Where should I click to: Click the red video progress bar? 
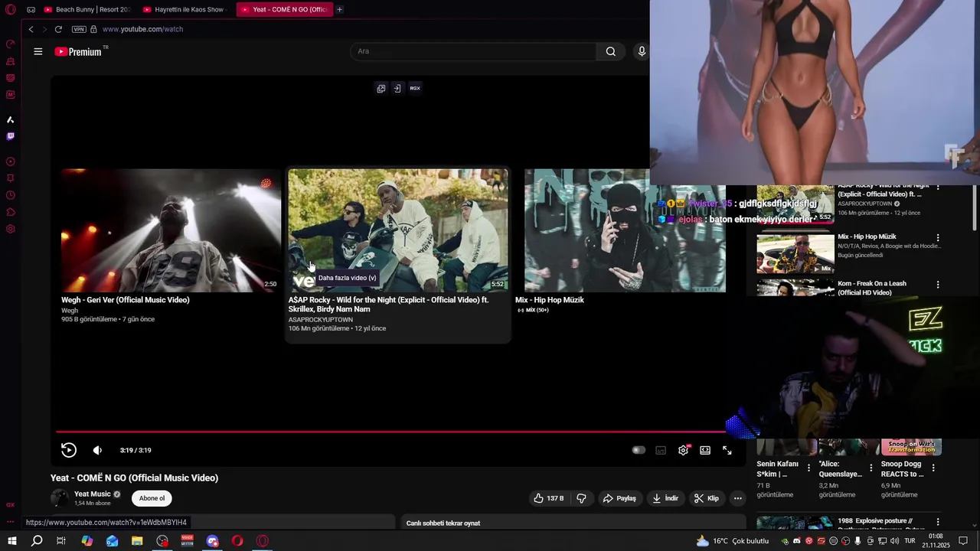390,432
